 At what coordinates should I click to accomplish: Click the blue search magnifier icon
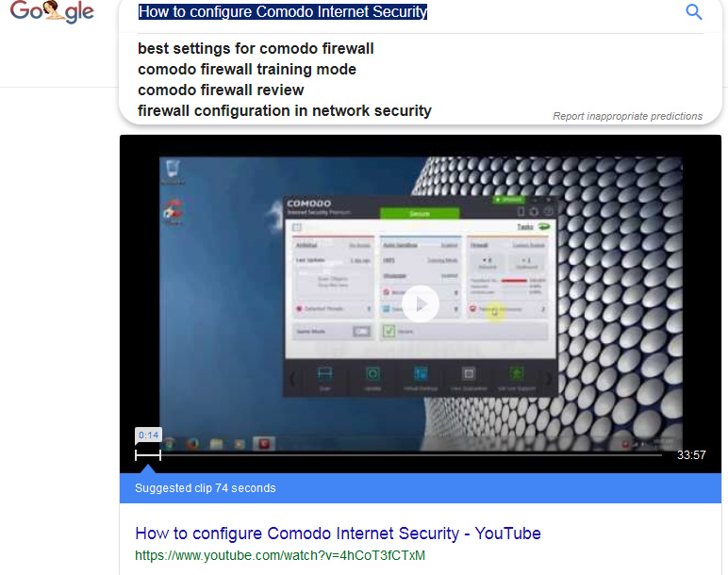tap(694, 12)
